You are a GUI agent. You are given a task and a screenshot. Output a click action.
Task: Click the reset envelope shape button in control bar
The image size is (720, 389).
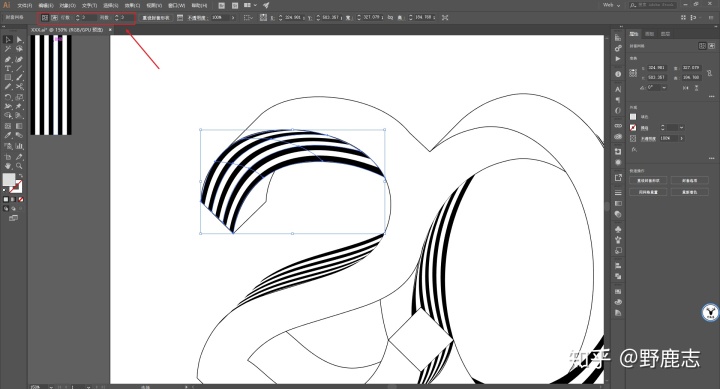point(156,17)
